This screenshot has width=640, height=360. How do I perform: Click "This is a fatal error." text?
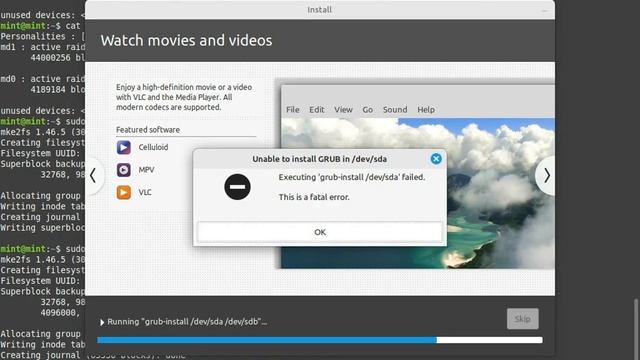pyautogui.click(x=314, y=197)
